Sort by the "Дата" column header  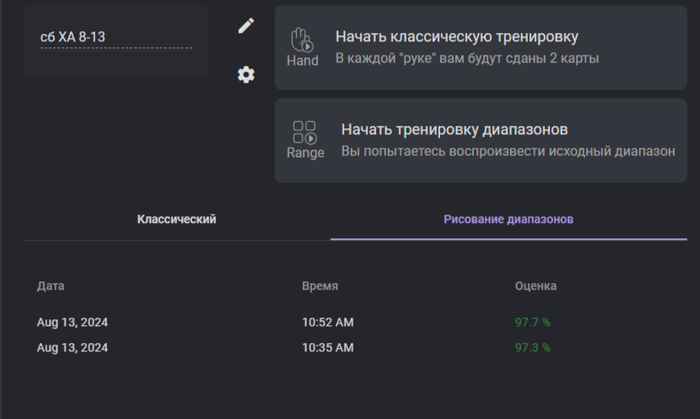click(x=51, y=286)
